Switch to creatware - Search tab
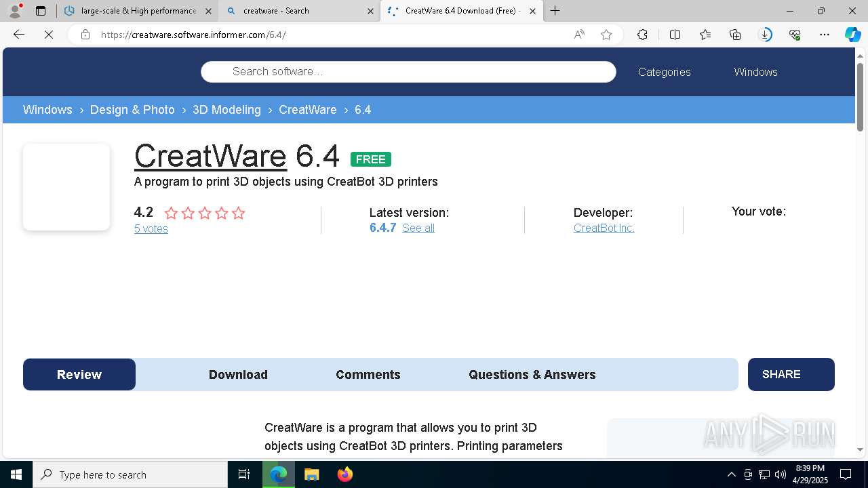The width and height of the screenshot is (868, 488). pos(299,11)
